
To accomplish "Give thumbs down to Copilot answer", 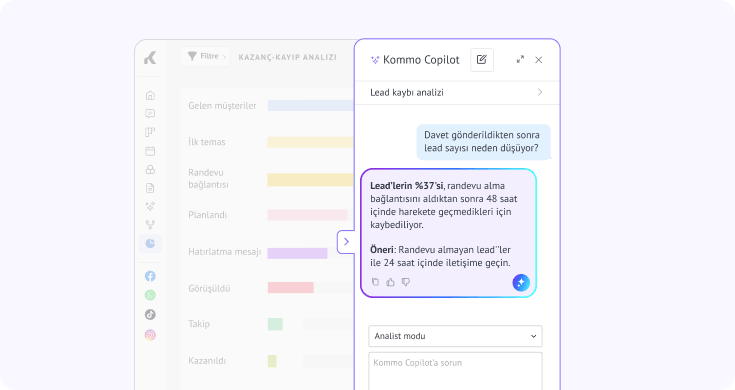I will 406,282.
